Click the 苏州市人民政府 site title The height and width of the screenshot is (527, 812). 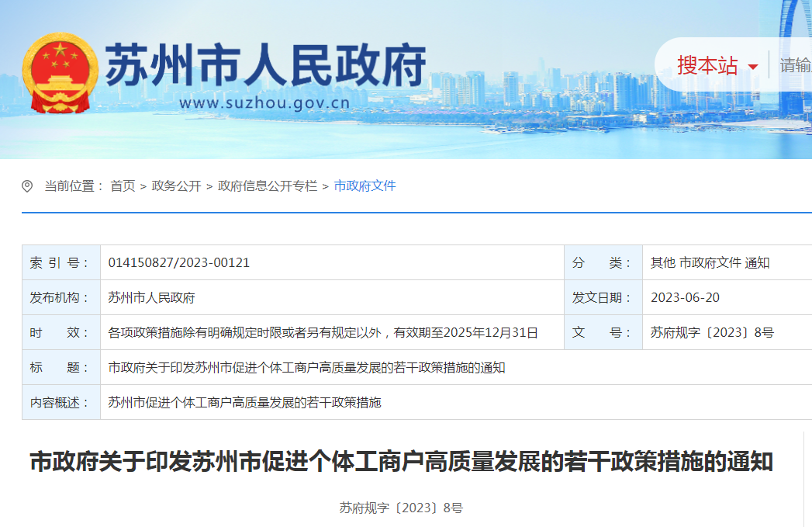click(266, 65)
